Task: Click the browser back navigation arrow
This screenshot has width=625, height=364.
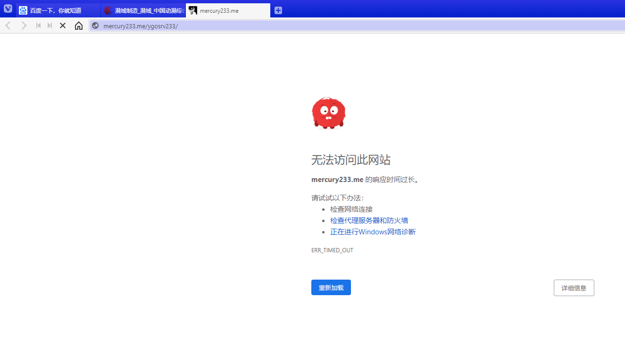Action: point(8,25)
